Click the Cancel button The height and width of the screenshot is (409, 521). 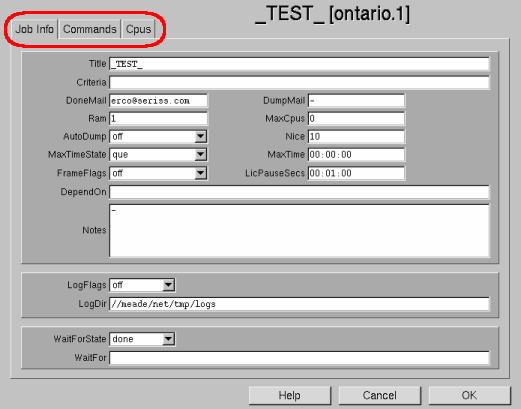pos(380,395)
